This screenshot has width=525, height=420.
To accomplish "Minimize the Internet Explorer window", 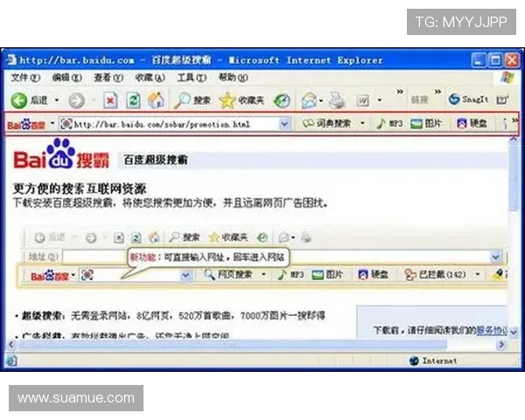I will click(x=479, y=60).
